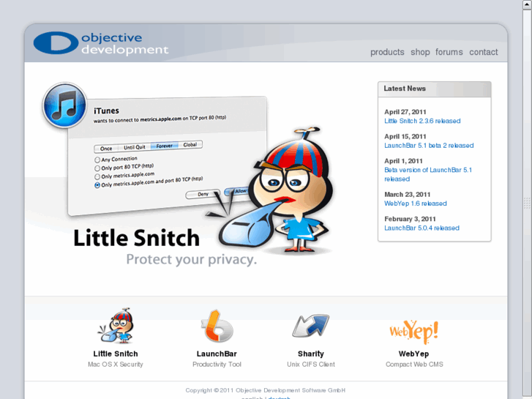Open LaunchBar 5.1 beta 2 released link
The image size is (532, 399).
(x=429, y=146)
